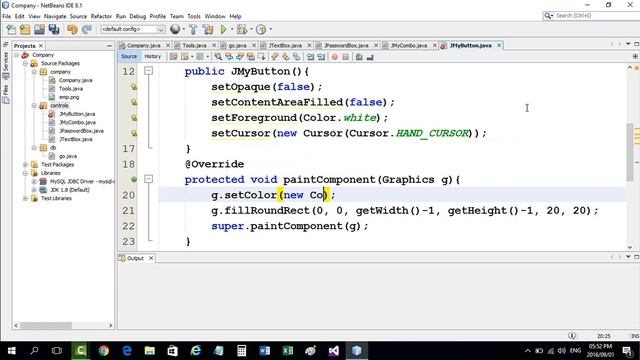Click the Uncomment editor toolbar icon

(x=370, y=57)
